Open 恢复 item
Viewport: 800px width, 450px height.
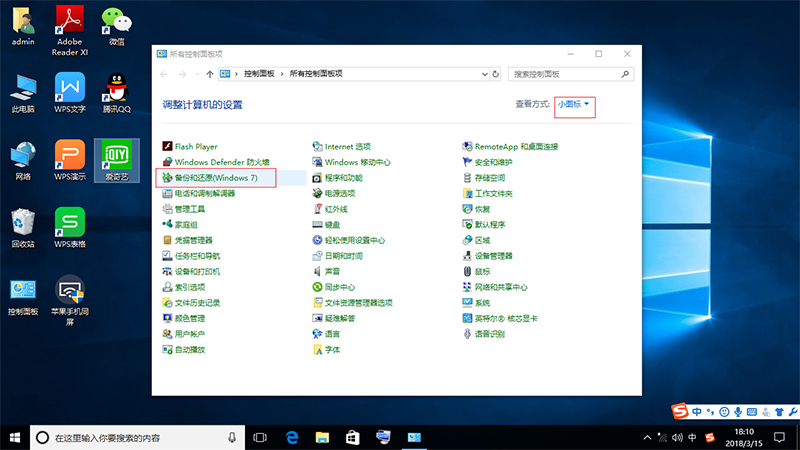(476, 209)
